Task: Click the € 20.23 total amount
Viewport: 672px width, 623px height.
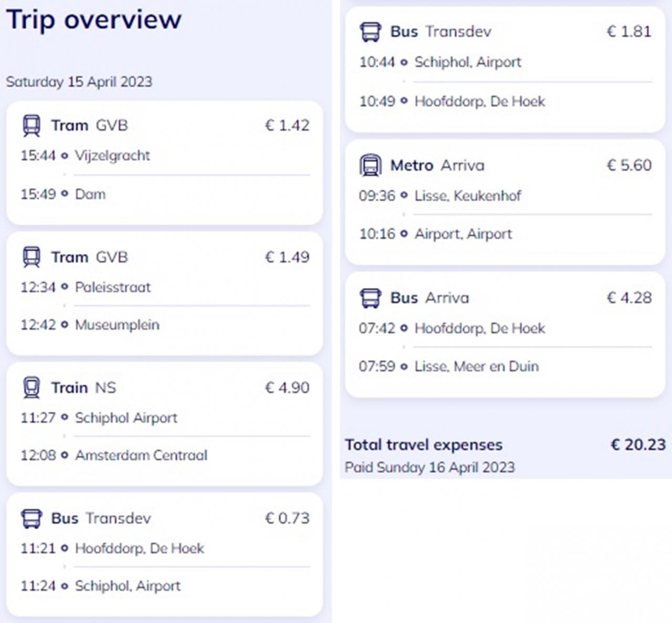Action: pyautogui.click(x=638, y=445)
